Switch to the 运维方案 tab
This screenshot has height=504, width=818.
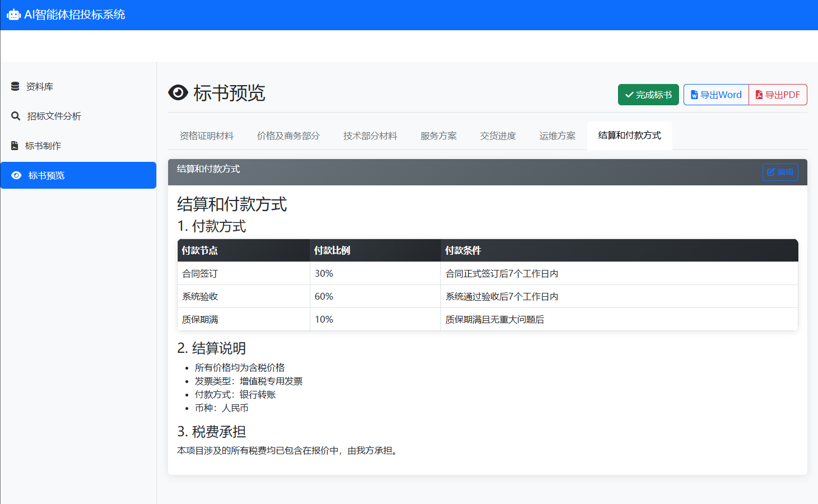tap(557, 136)
